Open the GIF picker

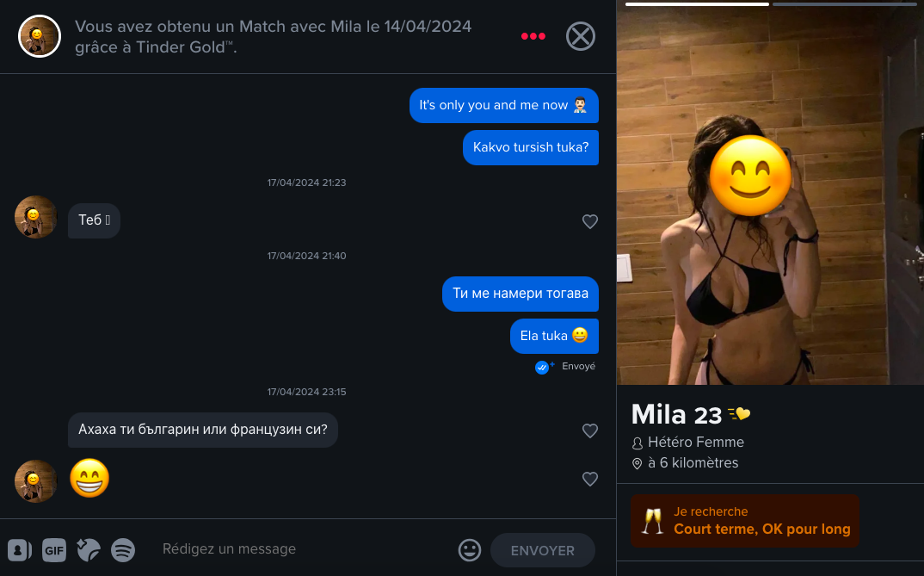(x=54, y=550)
